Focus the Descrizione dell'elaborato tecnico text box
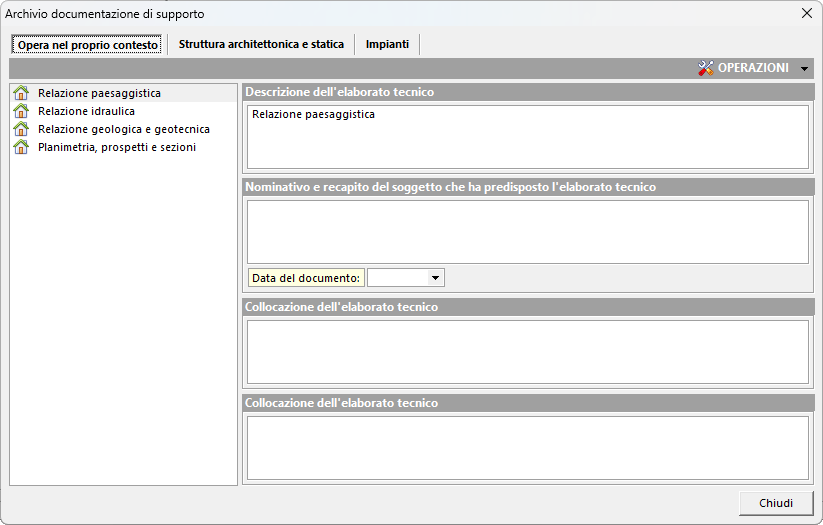 click(527, 141)
